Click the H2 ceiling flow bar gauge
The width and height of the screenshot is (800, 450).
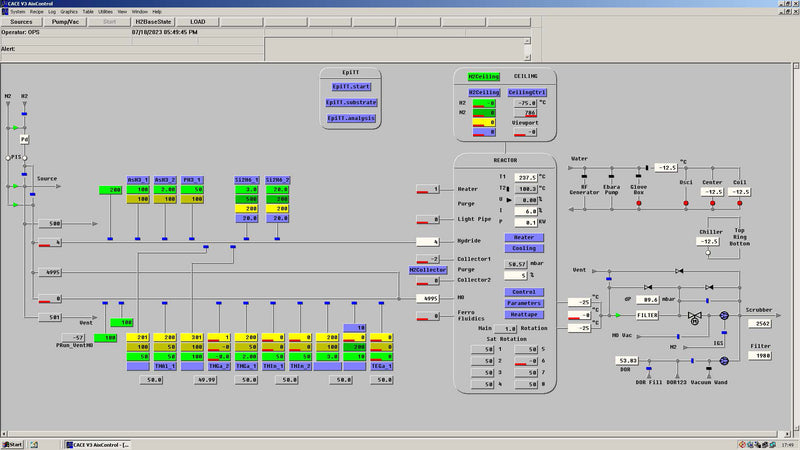[x=484, y=103]
